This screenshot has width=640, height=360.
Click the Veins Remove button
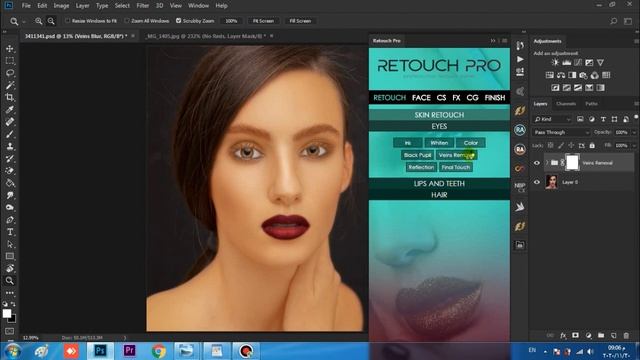[x=456, y=155]
